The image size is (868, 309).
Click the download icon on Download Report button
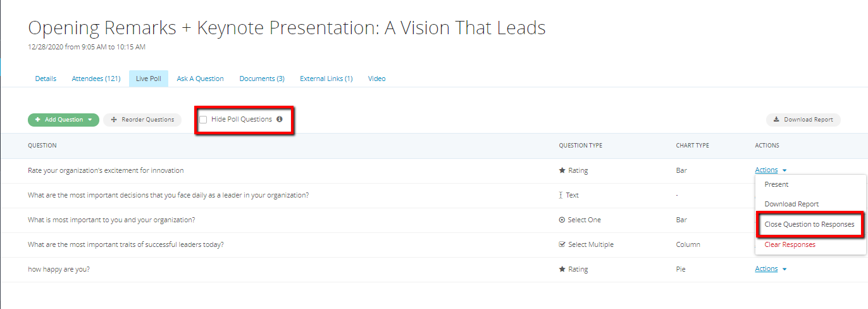(776, 120)
